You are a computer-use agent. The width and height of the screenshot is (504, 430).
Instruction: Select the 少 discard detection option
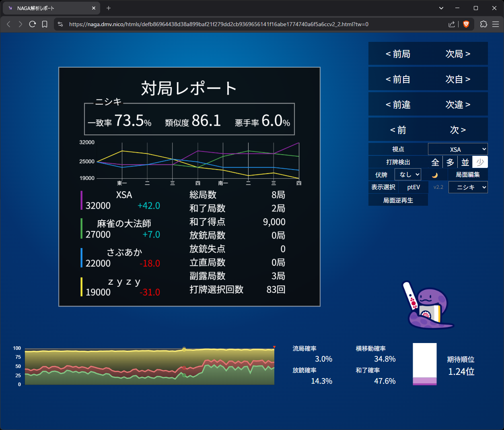point(480,162)
